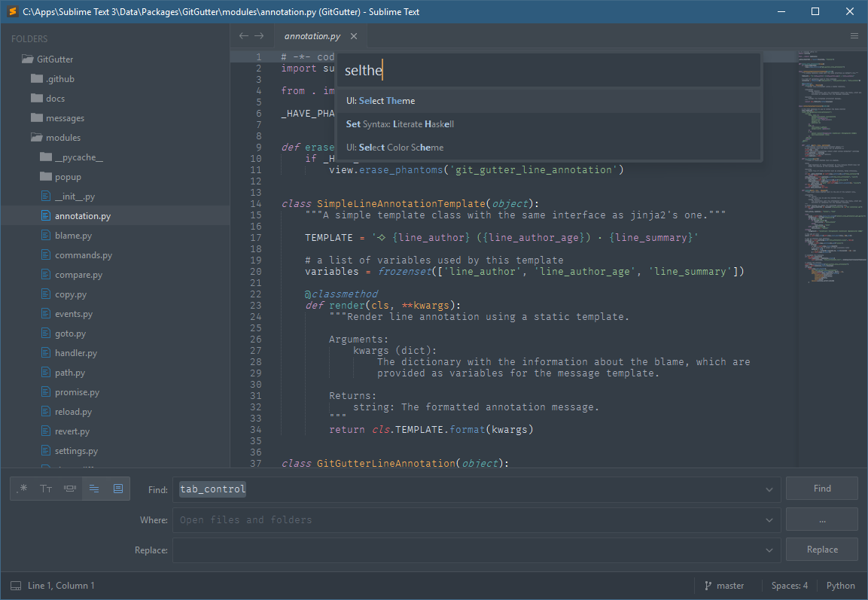The image size is (868, 600).
Task: Close the annotation.py tab
Action: tap(354, 36)
